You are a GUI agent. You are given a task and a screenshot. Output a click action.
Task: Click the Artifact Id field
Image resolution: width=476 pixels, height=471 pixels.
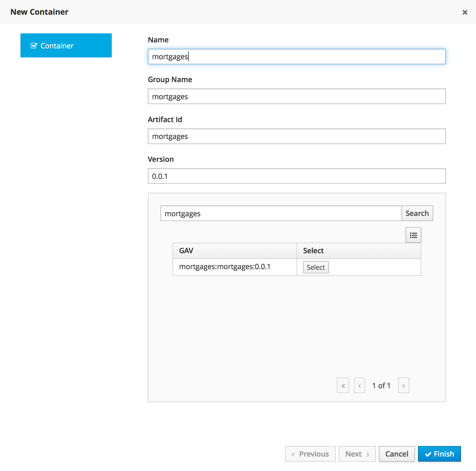297,137
